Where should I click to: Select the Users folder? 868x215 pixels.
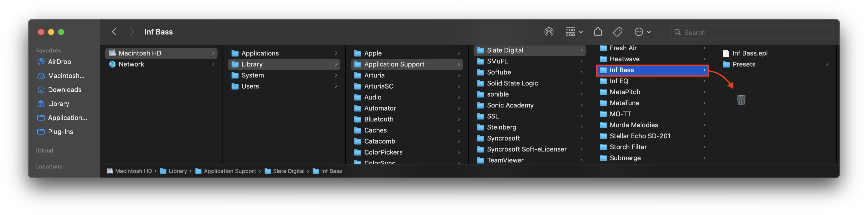(x=284, y=86)
